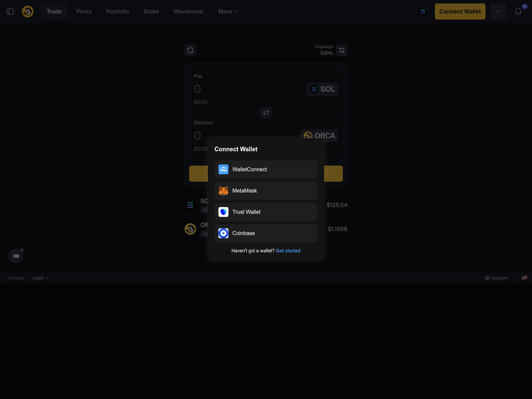Toggle the sidebar panel icon
The height and width of the screenshot is (399, 532).
tap(10, 12)
